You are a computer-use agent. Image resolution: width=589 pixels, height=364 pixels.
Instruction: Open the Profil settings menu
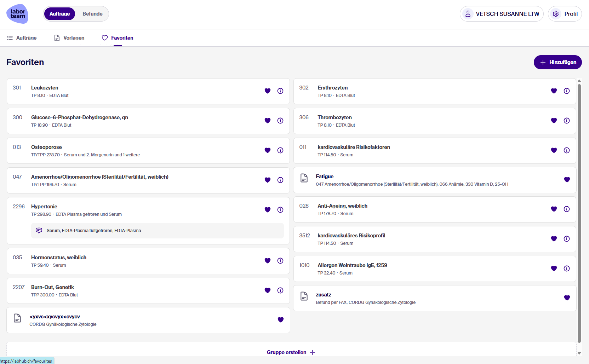coord(565,14)
